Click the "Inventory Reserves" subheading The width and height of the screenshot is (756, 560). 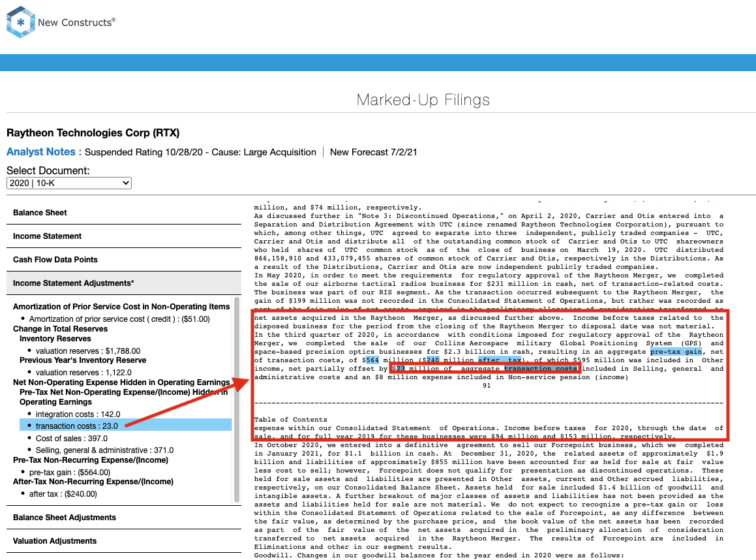coord(55,339)
